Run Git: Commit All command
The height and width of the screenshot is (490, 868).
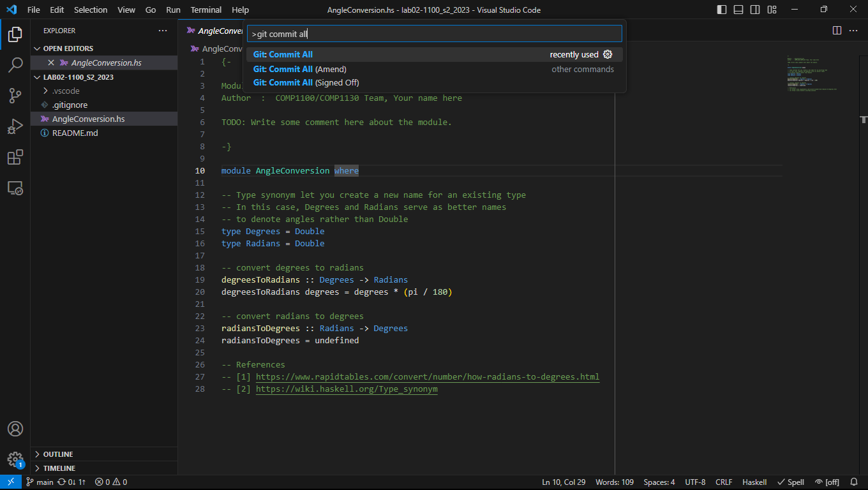[434, 55]
